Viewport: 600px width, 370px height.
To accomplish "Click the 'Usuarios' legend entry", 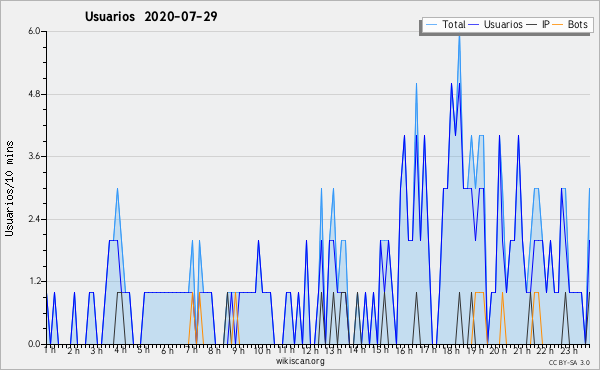I will pyautogui.click(x=503, y=24).
